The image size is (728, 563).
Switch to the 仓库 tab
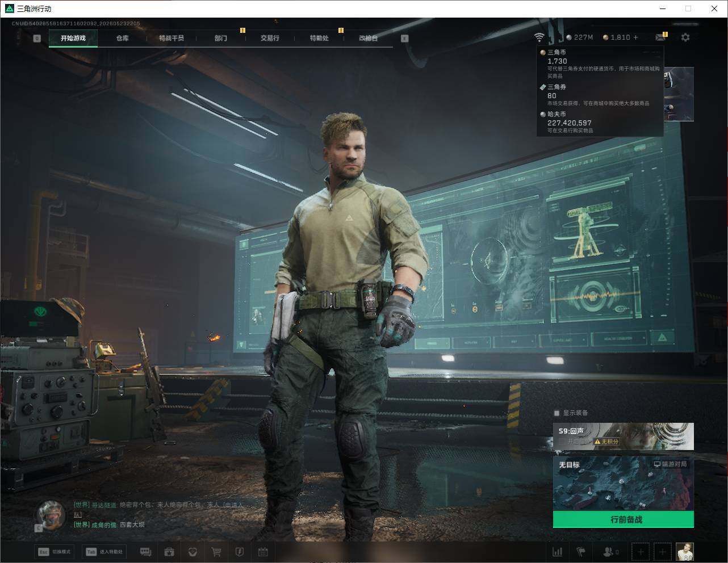[x=122, y=38]
